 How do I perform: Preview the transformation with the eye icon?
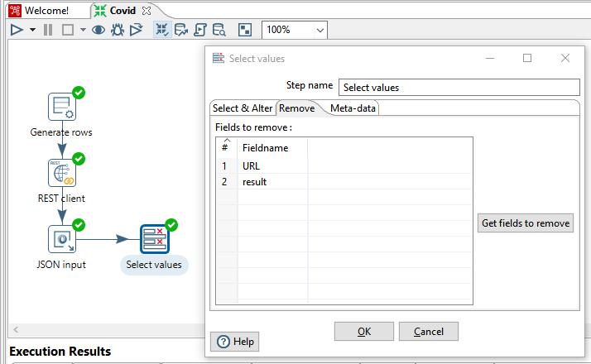pos(98,30)
